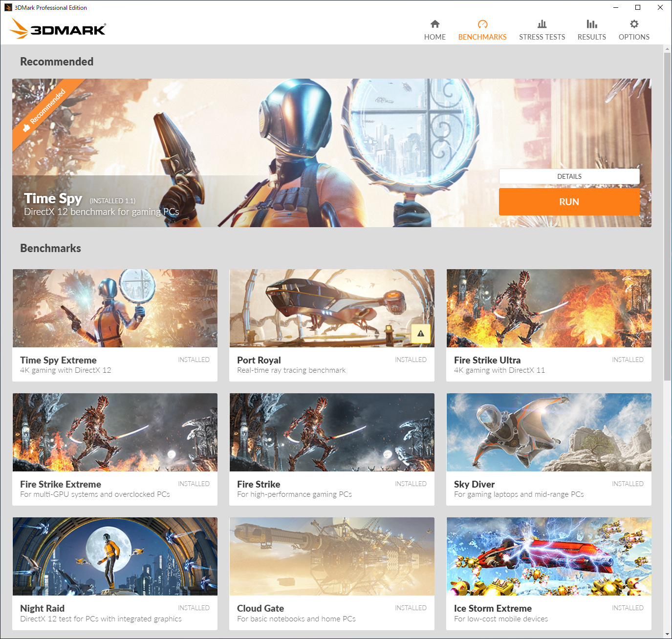This screenshot has height=639, width=672.
Task: Click the 'Real-time ray tracing benchmark' description
Action: (x=291, y=370)
